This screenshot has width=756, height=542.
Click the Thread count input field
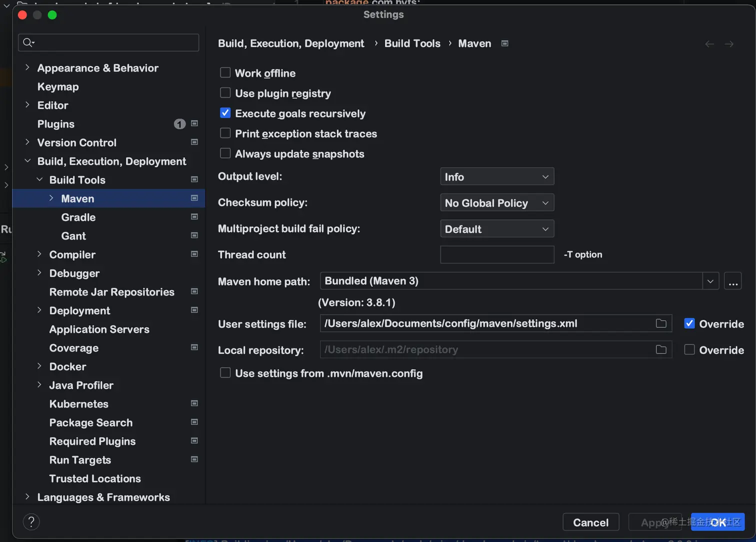point(497,254)
